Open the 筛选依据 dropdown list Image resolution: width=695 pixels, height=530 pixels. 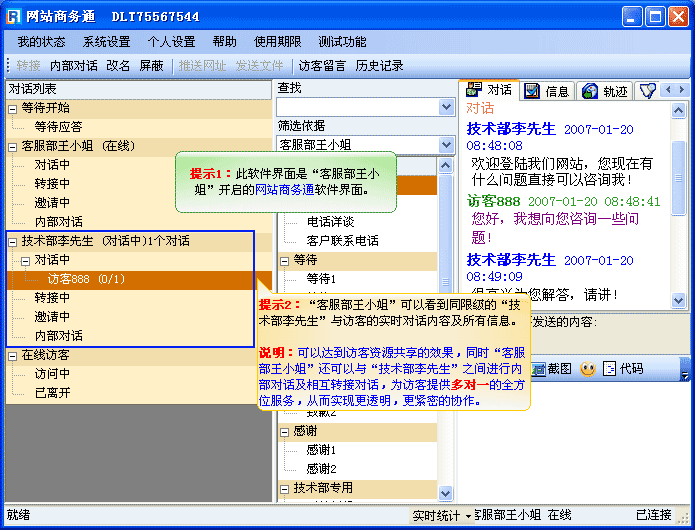447,145
